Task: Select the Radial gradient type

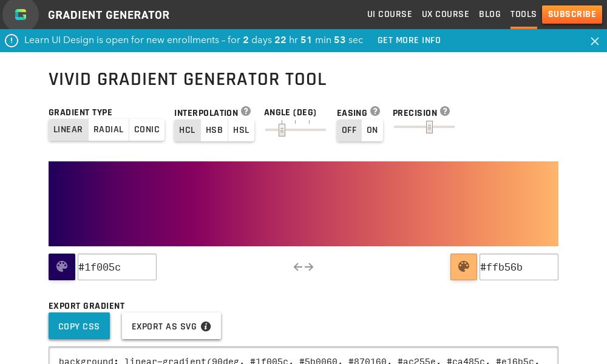Action: (x=109, y=130)
